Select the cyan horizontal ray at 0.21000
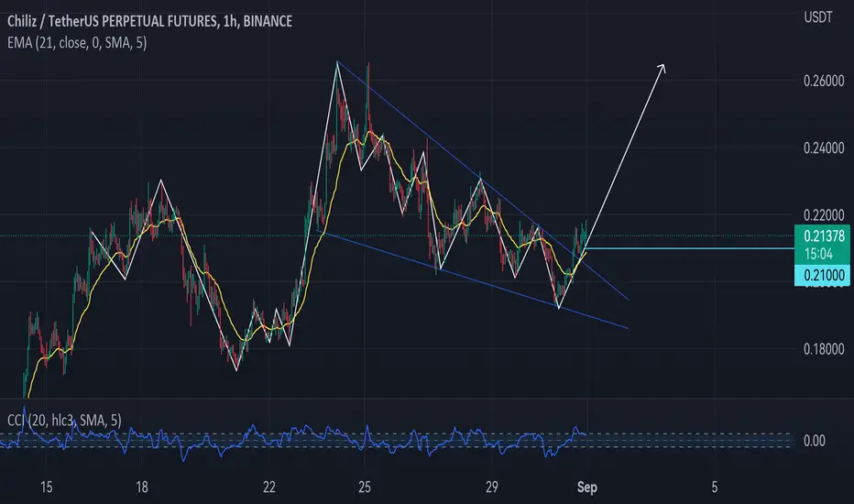 [689, 248]
